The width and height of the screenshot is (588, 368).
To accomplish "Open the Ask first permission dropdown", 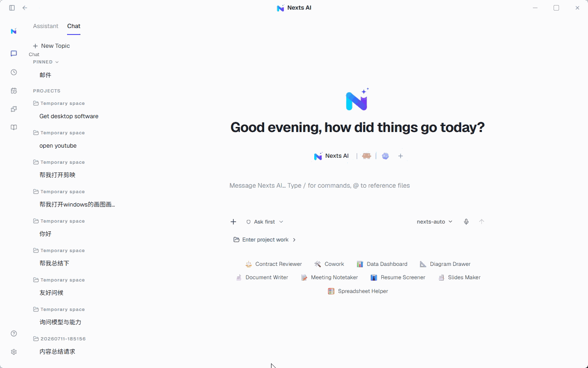I will (x=265, y=222).
